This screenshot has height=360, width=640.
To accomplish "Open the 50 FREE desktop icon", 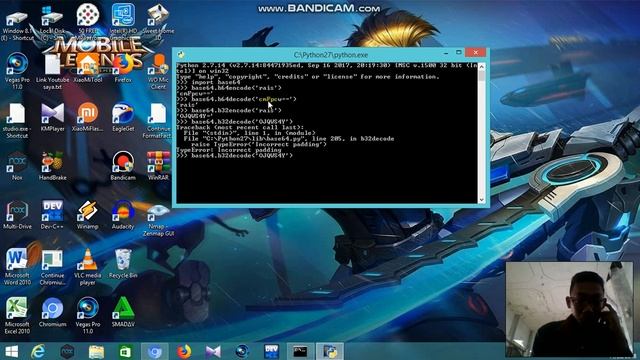I will [x=88, y=21].
